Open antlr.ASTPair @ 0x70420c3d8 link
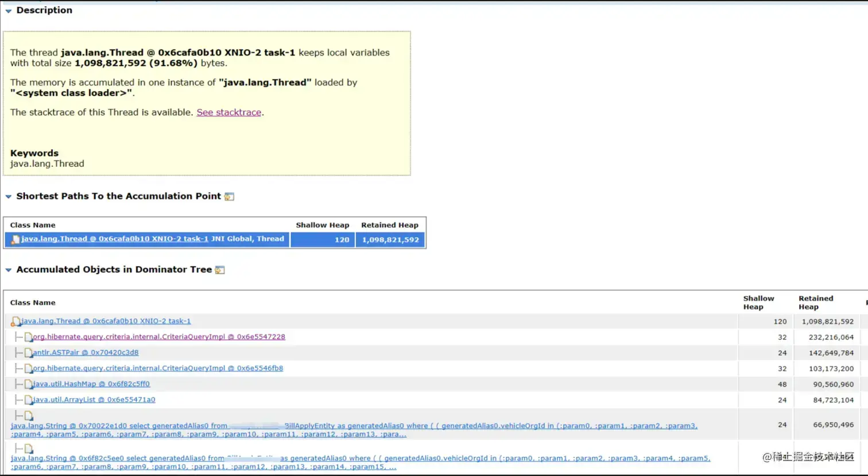The height and width of the screenshot is (476, 868). coord(86,352)
